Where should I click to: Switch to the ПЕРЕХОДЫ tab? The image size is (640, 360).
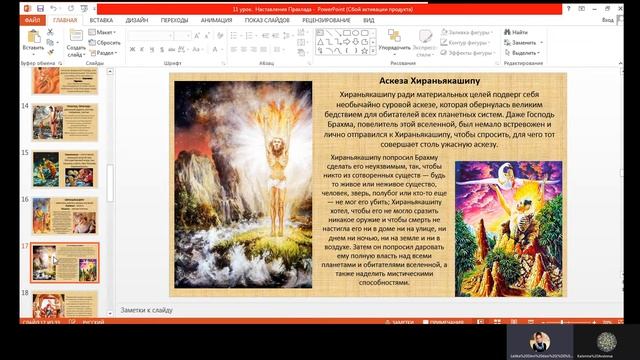pos(174,20)
